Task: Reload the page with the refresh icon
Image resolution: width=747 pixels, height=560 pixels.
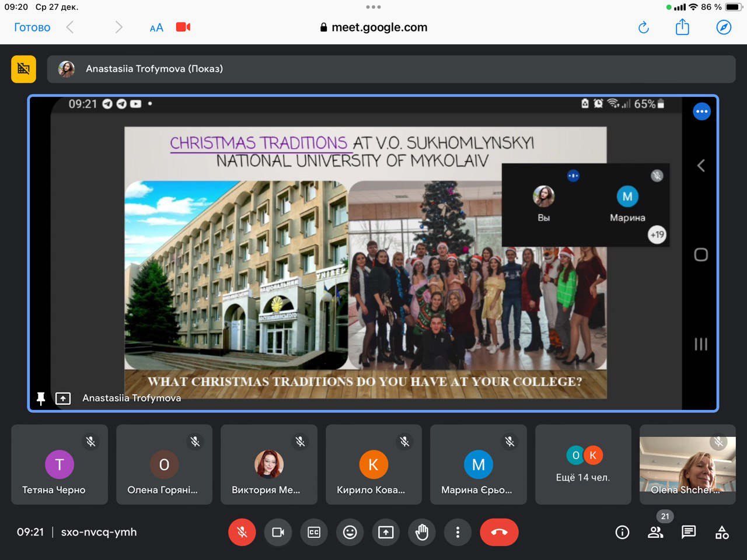Action: [x=644, y=27]
